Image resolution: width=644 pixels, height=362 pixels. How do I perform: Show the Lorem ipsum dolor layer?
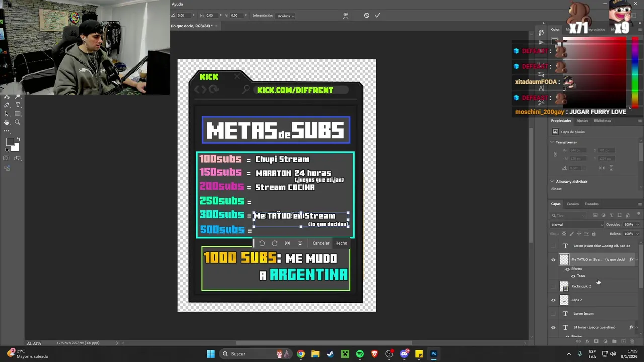coord(554,246)
